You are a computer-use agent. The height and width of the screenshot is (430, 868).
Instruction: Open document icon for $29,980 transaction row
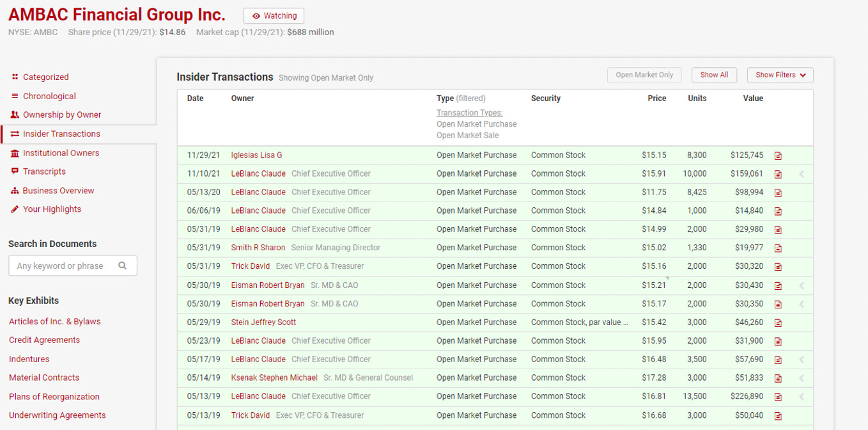pos(778,230)
